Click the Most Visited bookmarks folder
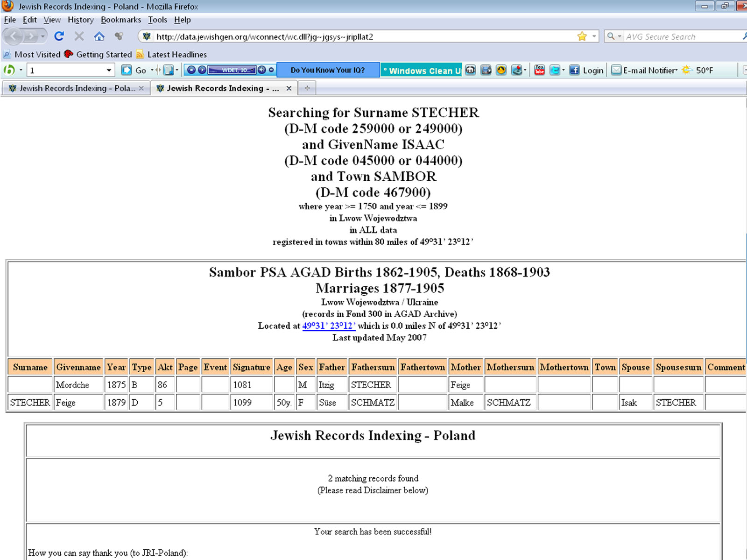This screenshot has width=747, height=560. tap(32, 54)
